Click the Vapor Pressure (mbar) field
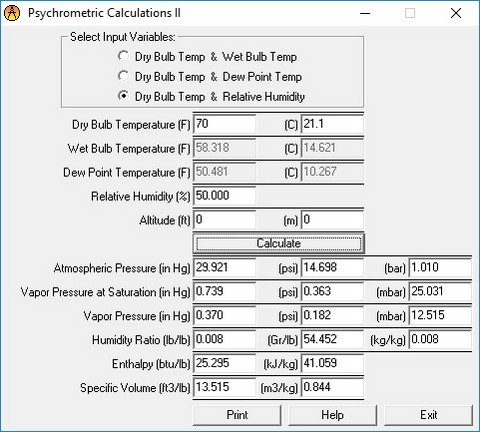The image size is (480, 432). 440,315
